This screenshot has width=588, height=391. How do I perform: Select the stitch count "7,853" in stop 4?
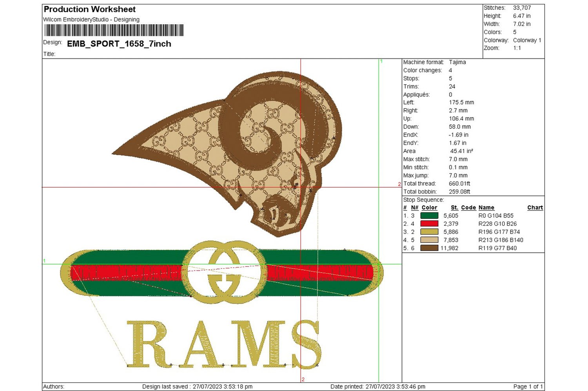pos(451,240)
